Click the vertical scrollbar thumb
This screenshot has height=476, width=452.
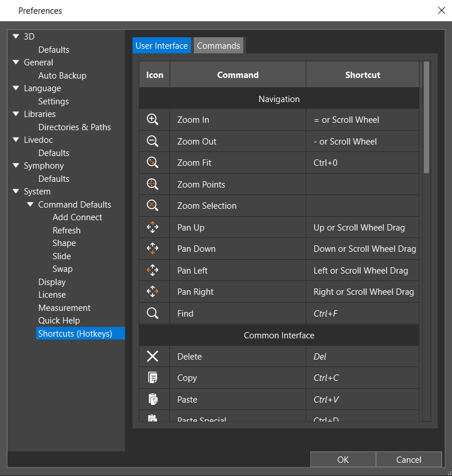coord(427,117)
